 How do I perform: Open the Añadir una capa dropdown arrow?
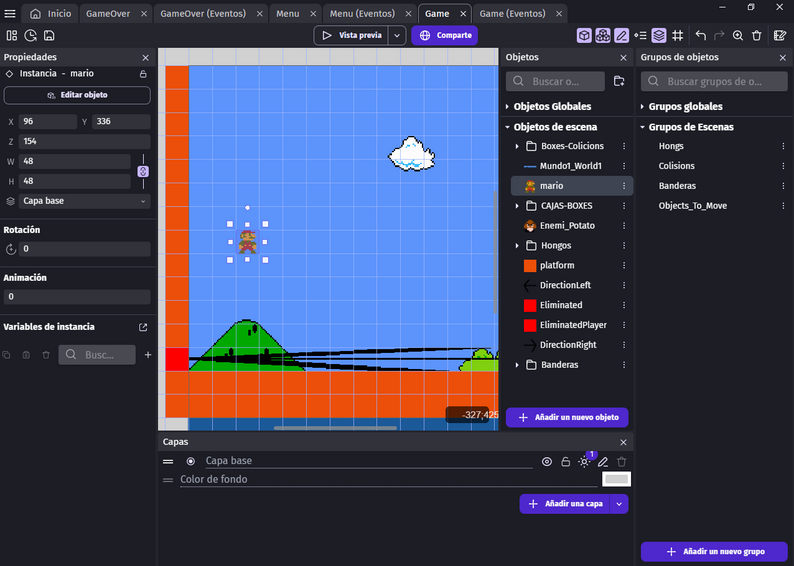619,504
